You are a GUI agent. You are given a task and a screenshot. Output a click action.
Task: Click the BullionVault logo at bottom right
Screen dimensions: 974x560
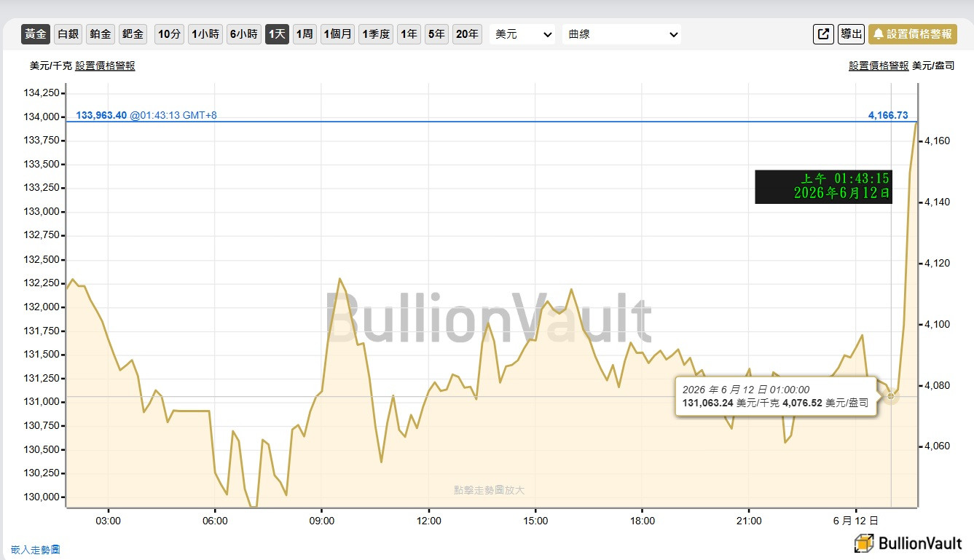(x=908, y=543)
